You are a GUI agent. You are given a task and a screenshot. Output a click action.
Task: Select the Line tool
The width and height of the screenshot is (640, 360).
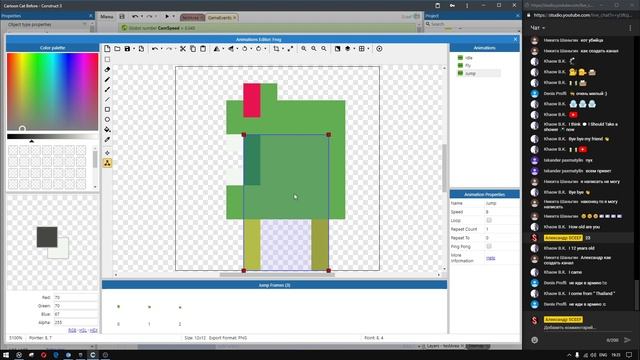click(107, 100)
